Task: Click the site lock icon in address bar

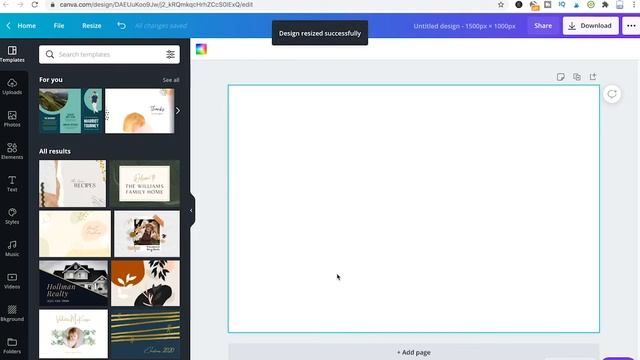Action: click(52, 4)
